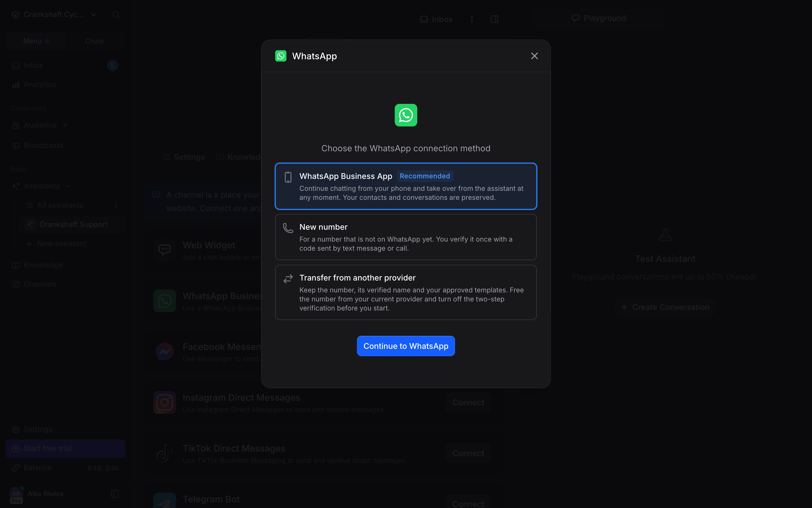Viewport: 812px width, 508px height.
Task: Open Analytics in the sidebar
Action: pos(65,84)
